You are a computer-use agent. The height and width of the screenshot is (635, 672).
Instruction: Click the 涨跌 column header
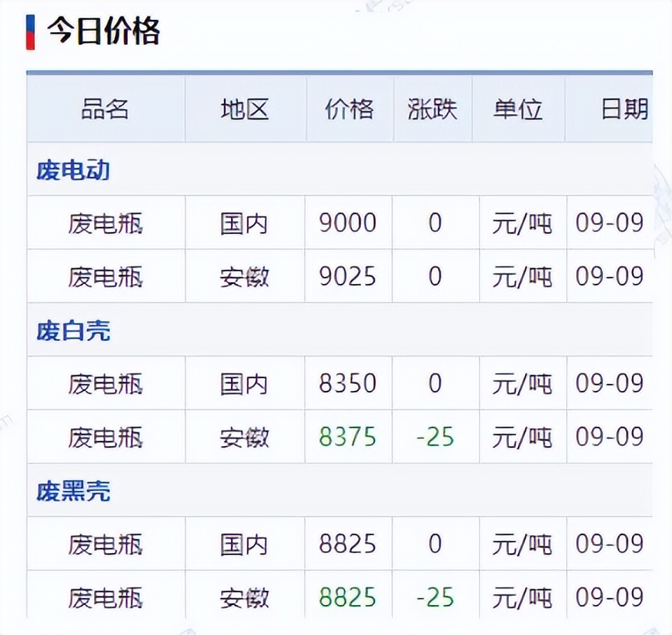coord(432,109)
